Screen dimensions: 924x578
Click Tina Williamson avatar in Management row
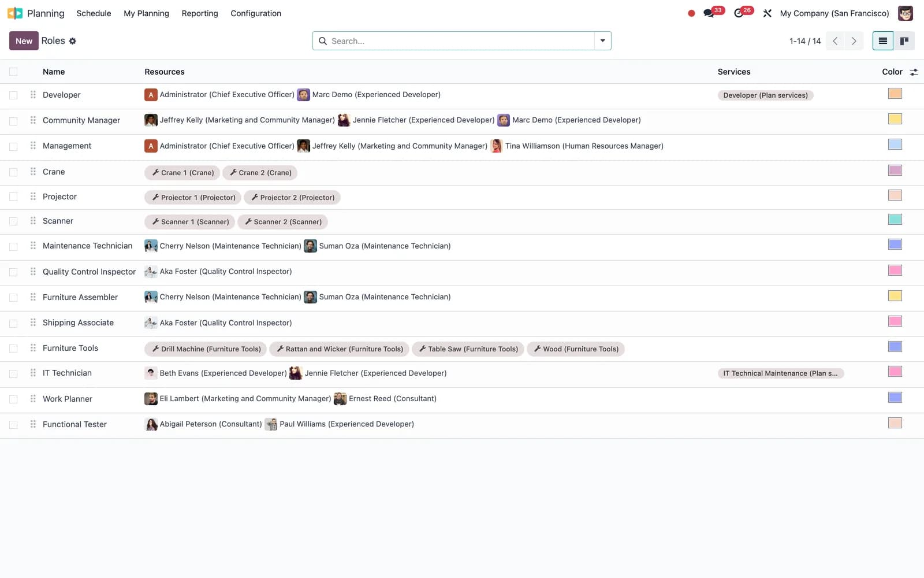[x=497, y=146]
